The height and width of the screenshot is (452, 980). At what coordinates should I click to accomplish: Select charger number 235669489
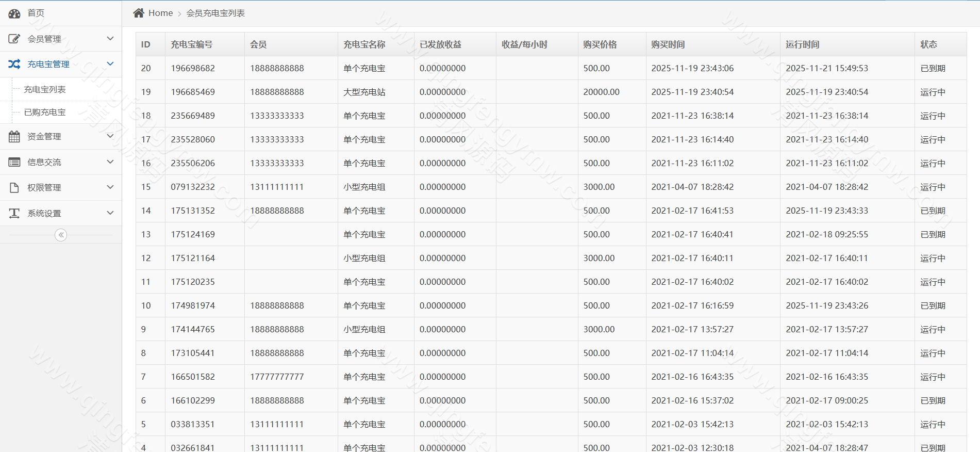(193, 116)
